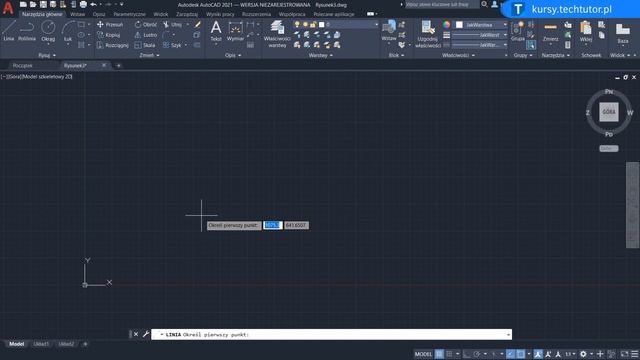Click the Skala (scale) tool
The height and width of the screenshot is (360, 640).
click(x=145, y=45)
